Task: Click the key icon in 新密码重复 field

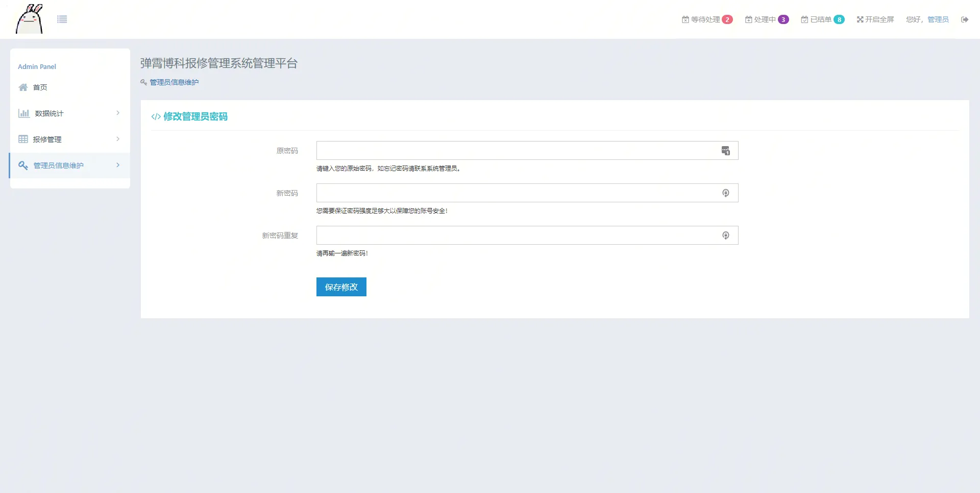Action: click(725, 236)
